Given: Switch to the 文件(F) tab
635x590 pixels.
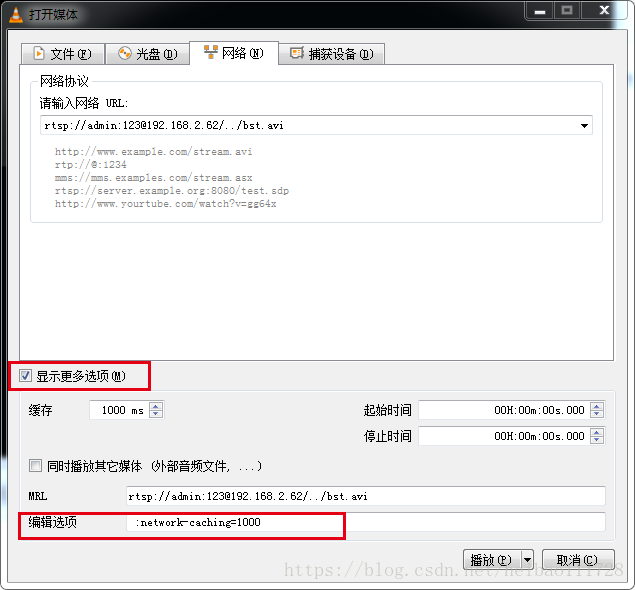Looking at the screenshot, I should (x=63, y=54).
